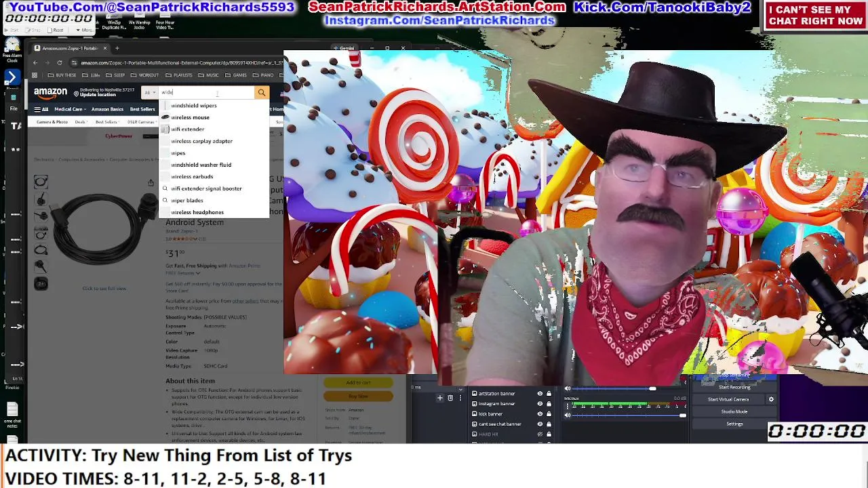Hide the cant see chat banner source
This screenshot has width=868, height=488.
(540, 424)
